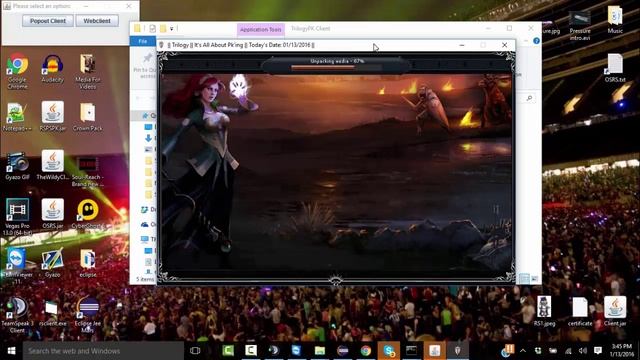This screenshot has width=640, height=360.
Task: Switch to Trilogy shield taskbar icon
Action: (x=457, y=351)
